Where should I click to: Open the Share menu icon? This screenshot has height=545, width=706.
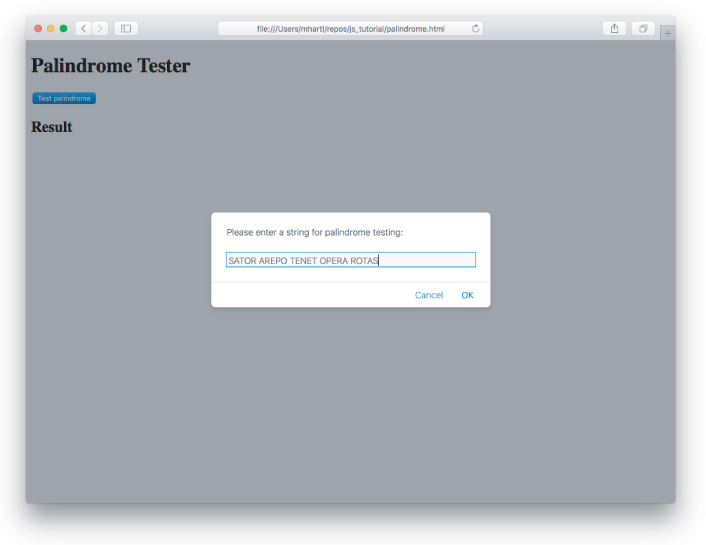614,28
